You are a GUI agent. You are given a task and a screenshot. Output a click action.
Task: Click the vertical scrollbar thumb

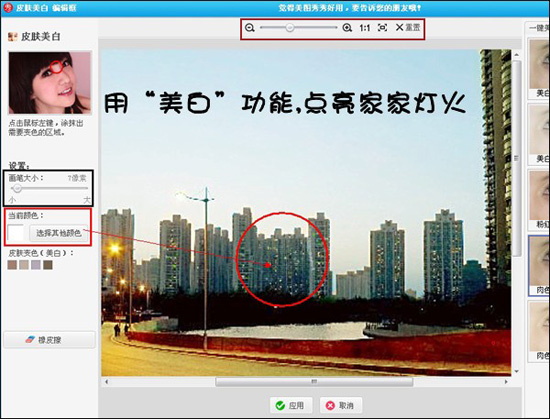[516, 158]
